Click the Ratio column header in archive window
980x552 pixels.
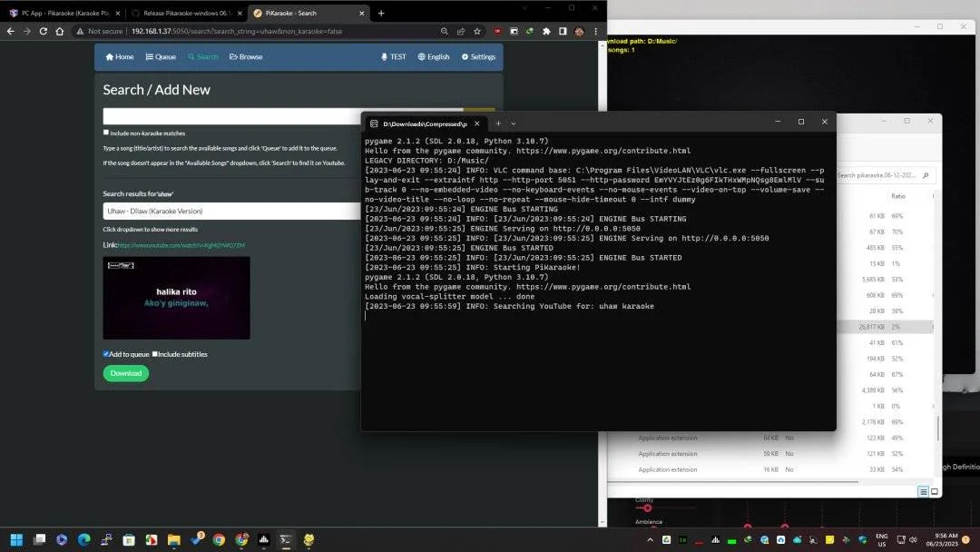[x=898, y=196]
